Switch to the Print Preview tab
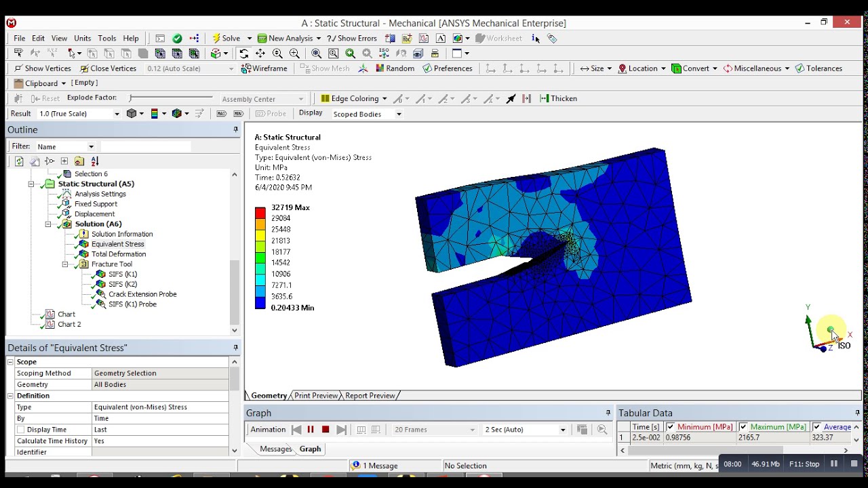 (315, 396)
